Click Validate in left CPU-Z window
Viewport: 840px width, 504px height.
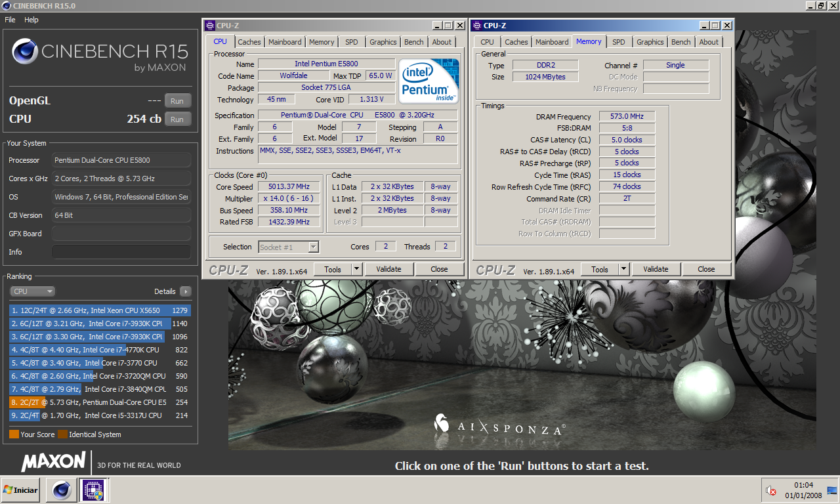[x=388, y=269]
